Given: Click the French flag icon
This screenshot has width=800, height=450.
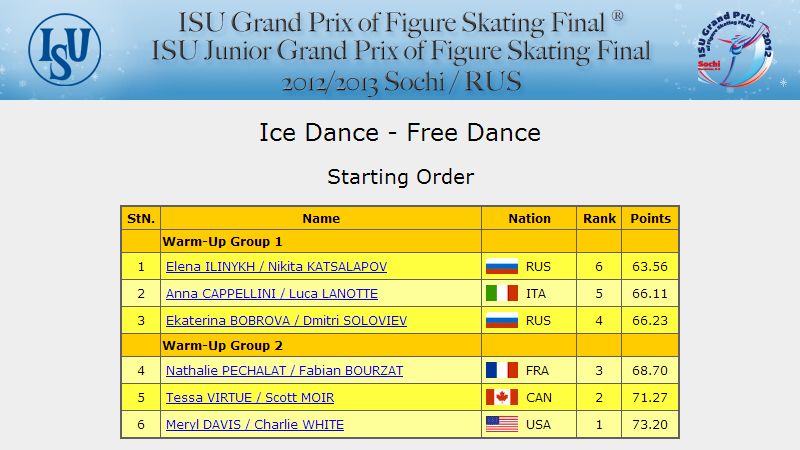Looking at the screenshot, I should [x=502, y=370].
